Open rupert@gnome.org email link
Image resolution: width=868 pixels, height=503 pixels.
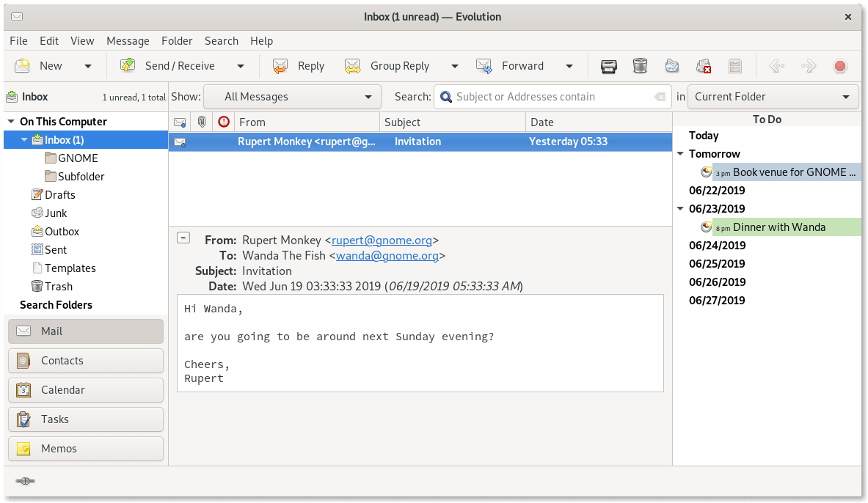point(382,241)
